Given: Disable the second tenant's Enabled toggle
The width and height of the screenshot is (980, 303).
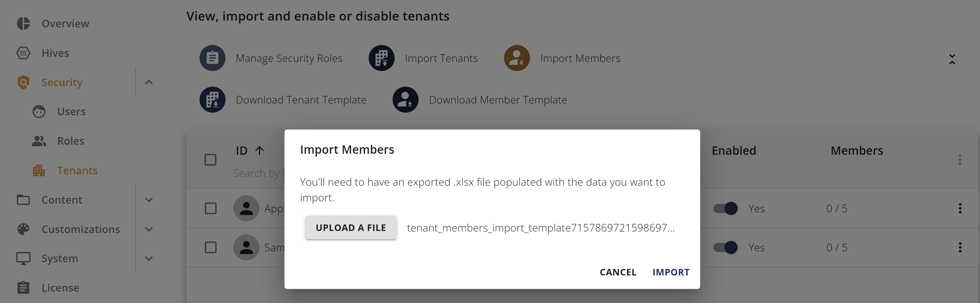Looking at the screenshot, I should (725, 247).
